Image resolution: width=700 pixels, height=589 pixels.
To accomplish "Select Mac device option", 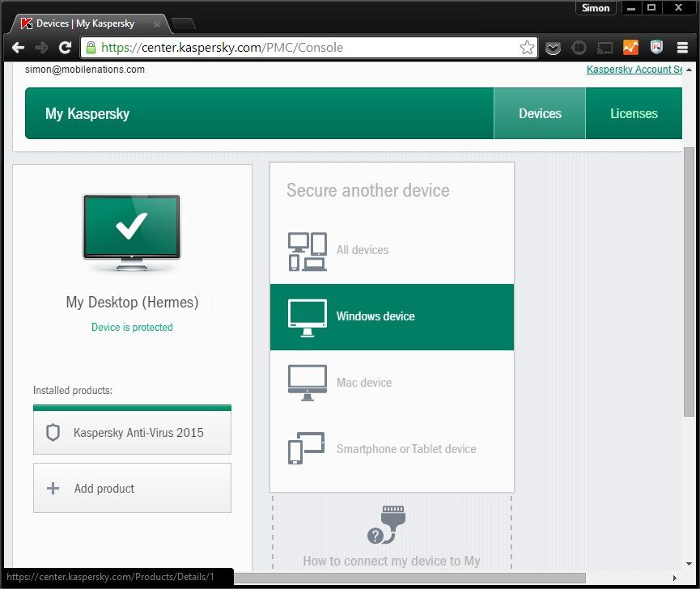I will [392, 383].
